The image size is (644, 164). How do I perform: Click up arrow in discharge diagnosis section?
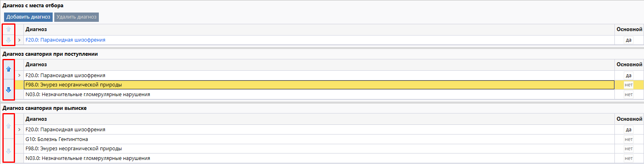(9, 126)
